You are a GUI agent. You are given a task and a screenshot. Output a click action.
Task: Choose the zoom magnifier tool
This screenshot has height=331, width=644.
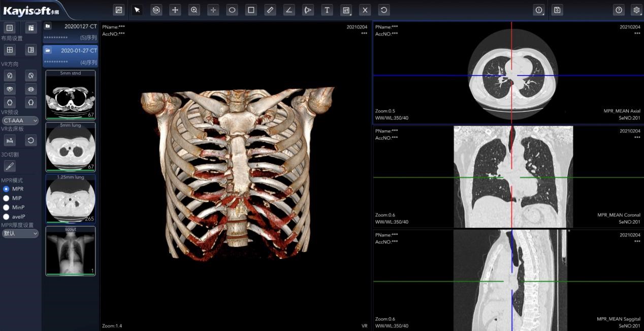194,10
